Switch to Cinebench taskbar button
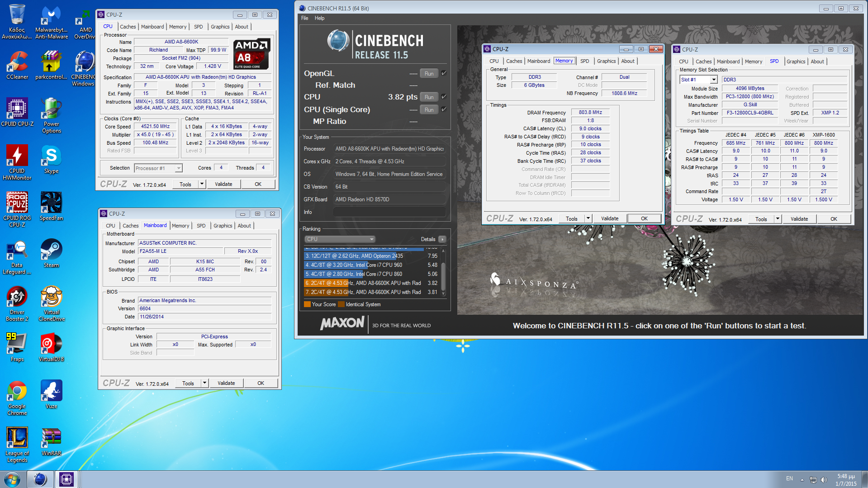 pyautogui.click(x=40, y=479)
